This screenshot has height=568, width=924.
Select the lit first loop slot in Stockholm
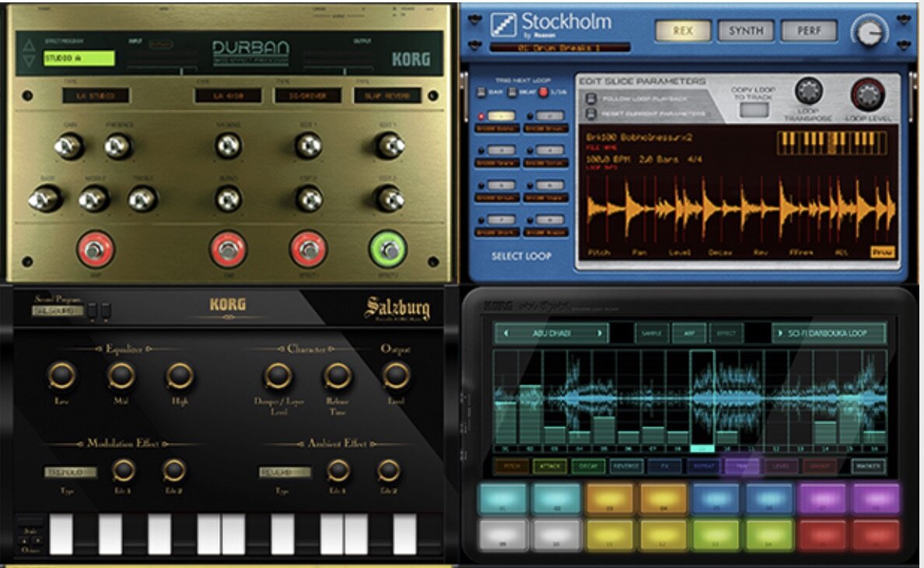click(x=501, y=116)
